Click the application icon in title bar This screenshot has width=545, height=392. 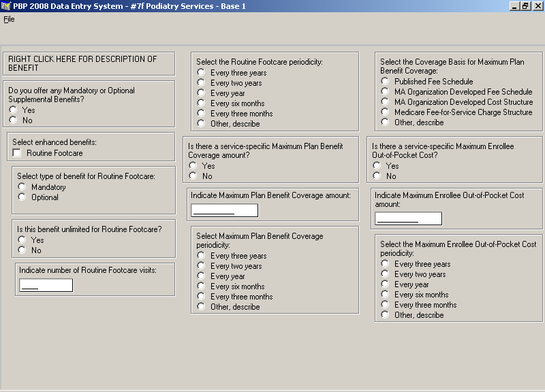(6, 6)
